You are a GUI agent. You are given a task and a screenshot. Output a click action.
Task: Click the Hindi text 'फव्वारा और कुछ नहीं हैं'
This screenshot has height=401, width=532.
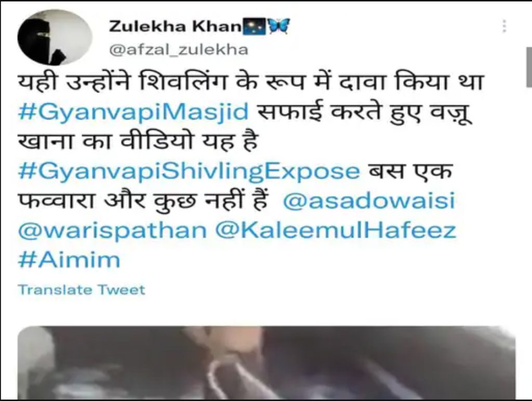[143, 201]
